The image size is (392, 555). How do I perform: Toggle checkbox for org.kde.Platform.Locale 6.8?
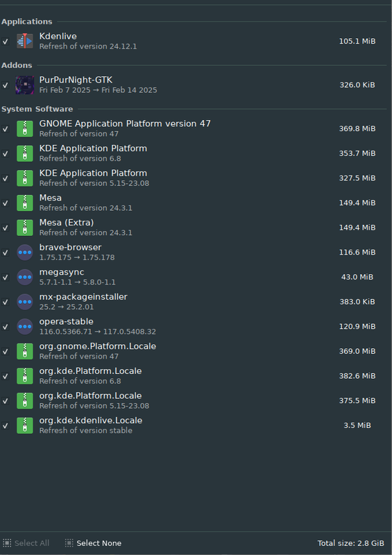click(6, 376)
